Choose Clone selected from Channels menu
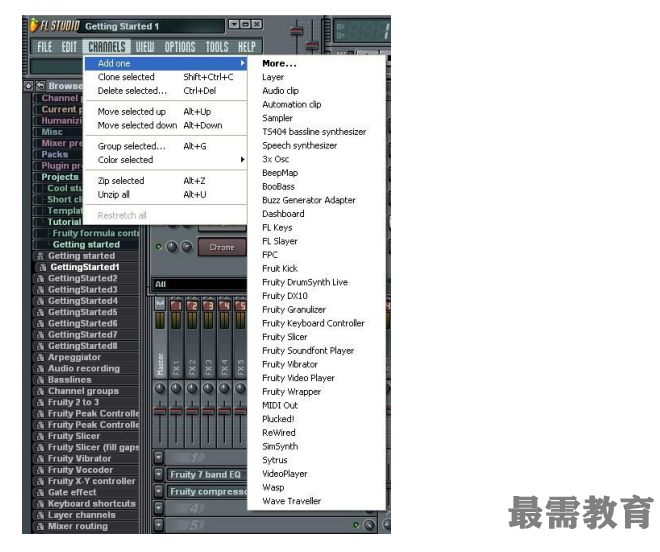 pyautogui.click(x=166, y=77)
